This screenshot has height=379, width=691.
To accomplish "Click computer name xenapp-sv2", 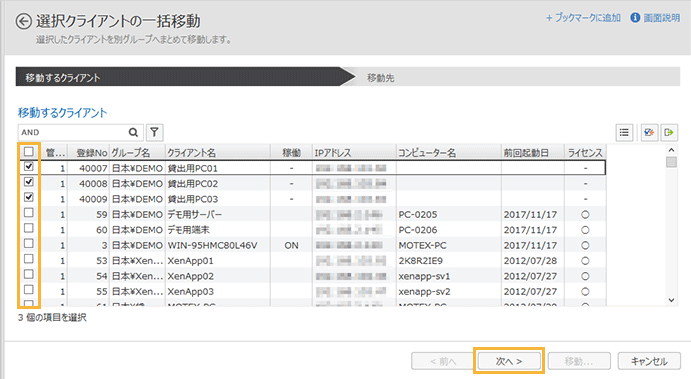I will (424, 292).
